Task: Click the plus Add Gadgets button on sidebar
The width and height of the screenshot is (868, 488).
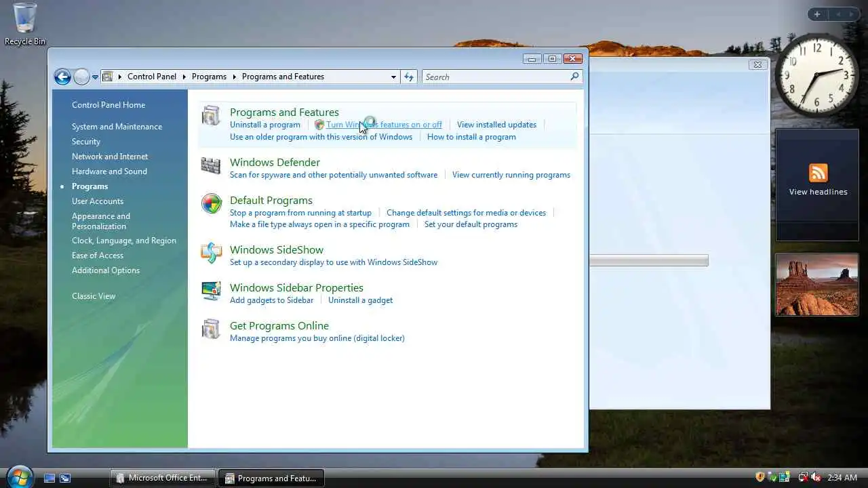Action: click(x=817, y=14)
